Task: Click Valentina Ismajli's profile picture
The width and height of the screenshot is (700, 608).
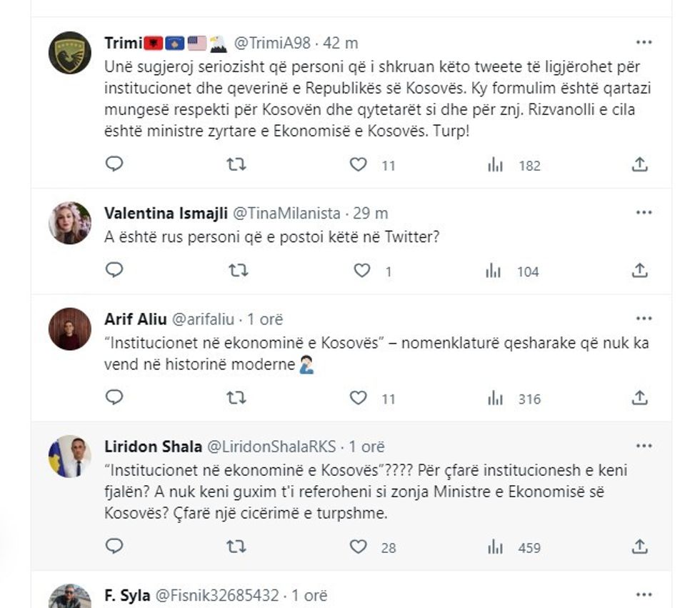Action: click(x=70, y=223)
